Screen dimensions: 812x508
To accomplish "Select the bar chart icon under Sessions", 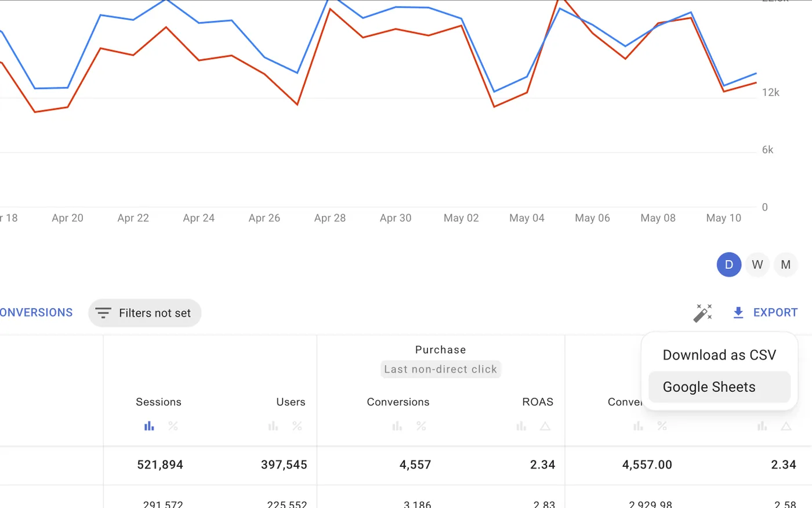I will tap(149, 426).
